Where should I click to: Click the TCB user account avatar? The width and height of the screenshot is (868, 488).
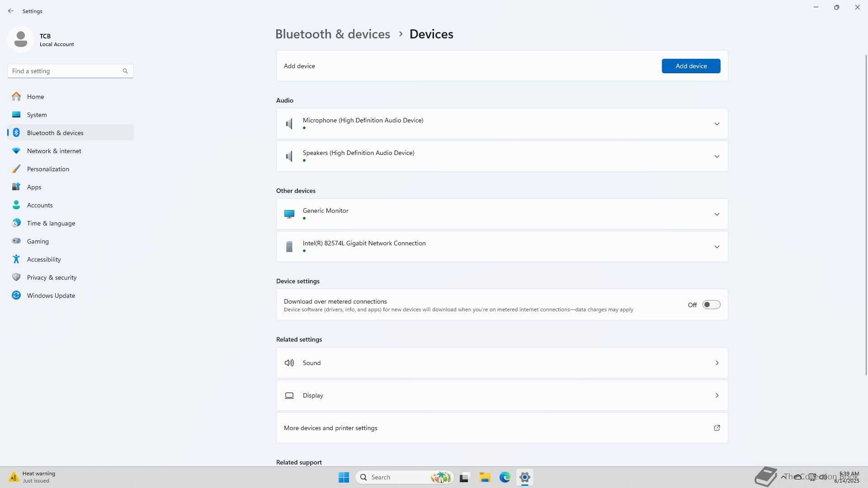click(x=21, y=40)
